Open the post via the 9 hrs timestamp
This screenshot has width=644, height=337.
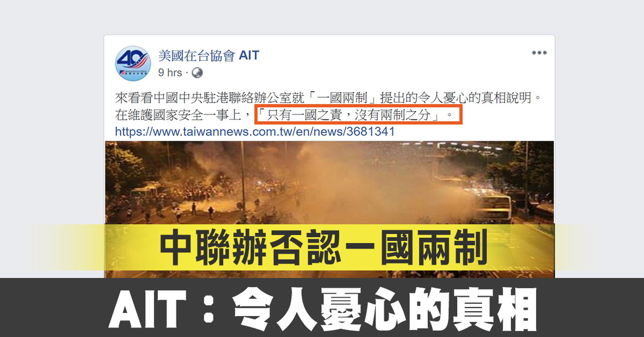point(170,72)
